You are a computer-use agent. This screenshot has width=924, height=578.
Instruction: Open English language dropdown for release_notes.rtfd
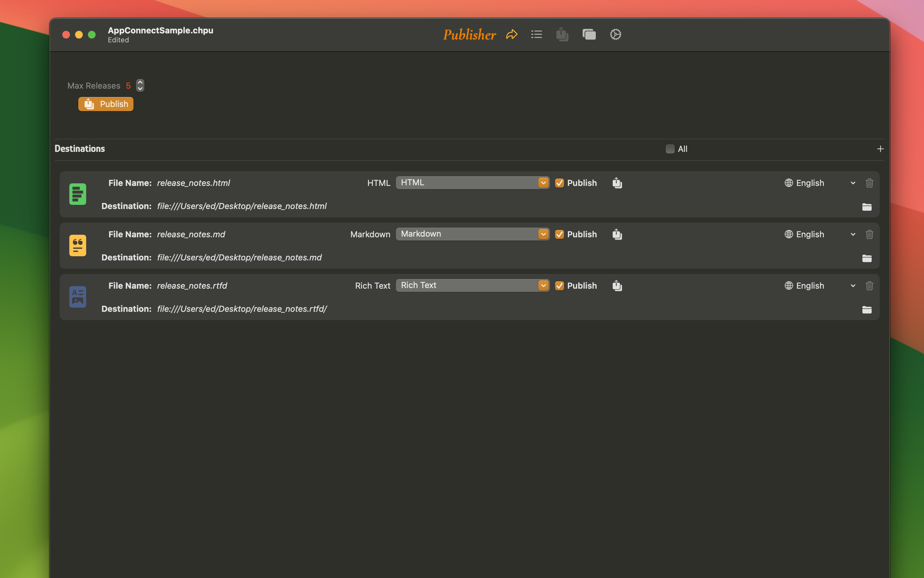(820, 285)
